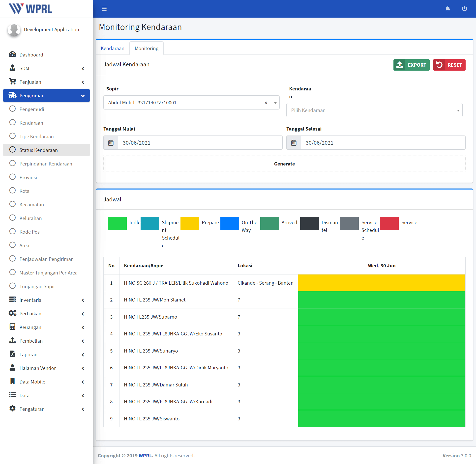Click green schedule bar for Moh Slamet
The width and height of the screenshot is (476, 464).
[x=382, y=300]
